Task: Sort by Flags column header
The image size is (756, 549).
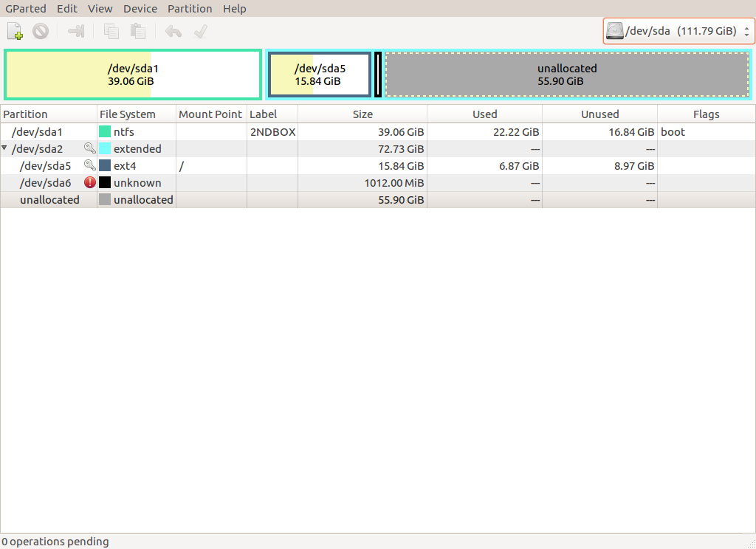Action: 707,114
